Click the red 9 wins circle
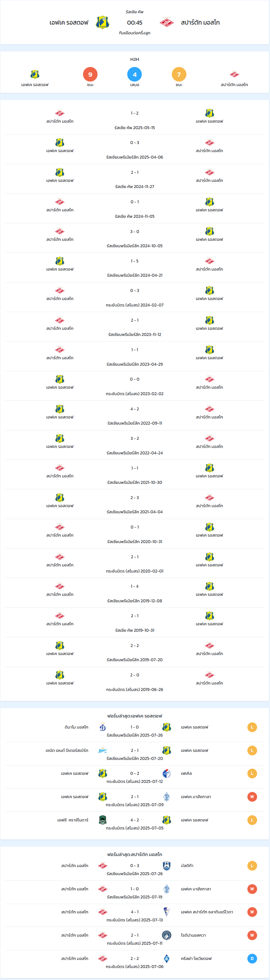Viewport: 270px width, 980px height. point(90,74)
